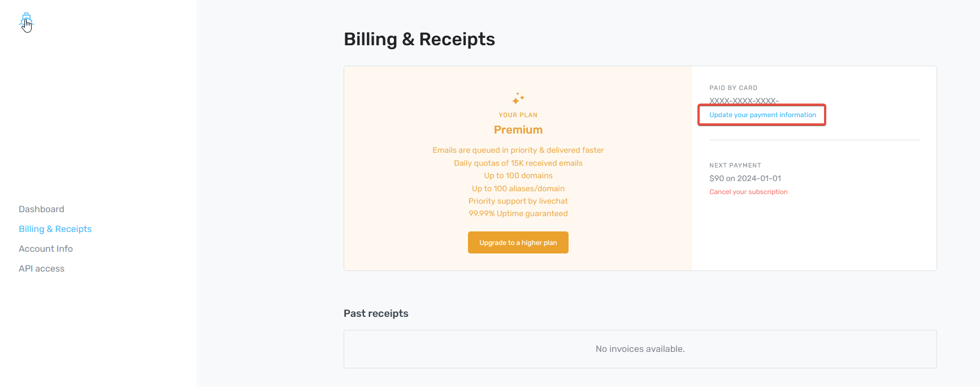This screenshot has width=980, height=387.
Task: Click the PAID BY CARD label
Action: tap(733, 88)
